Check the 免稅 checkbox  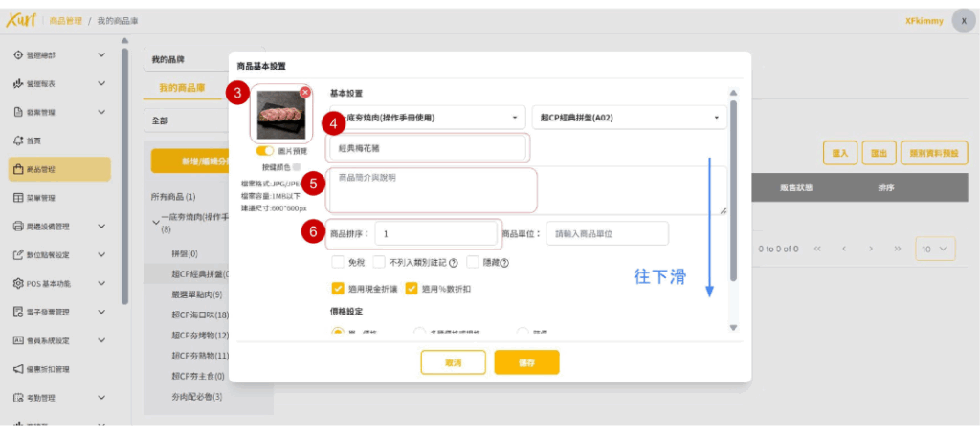click(x=338, y=263)
